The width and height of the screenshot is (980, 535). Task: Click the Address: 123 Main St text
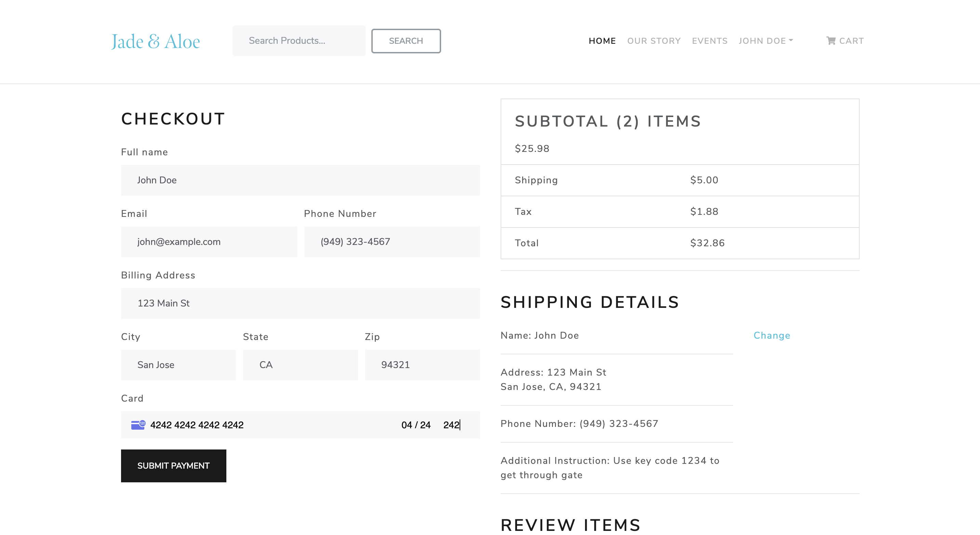pyautogui.click(x=553, y=372)
